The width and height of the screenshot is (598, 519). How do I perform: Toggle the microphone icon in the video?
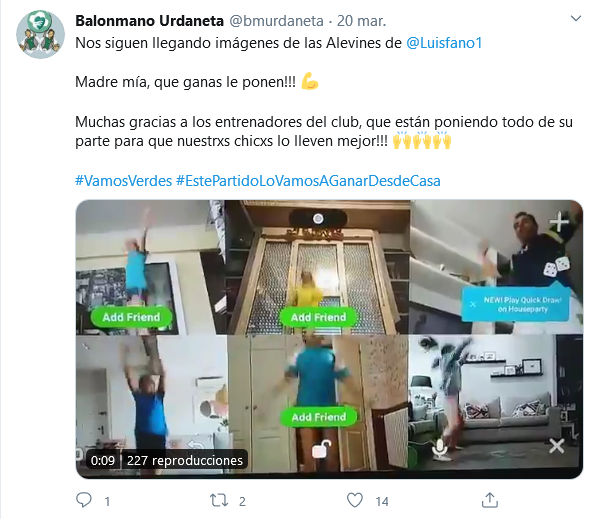click(439, 448)
